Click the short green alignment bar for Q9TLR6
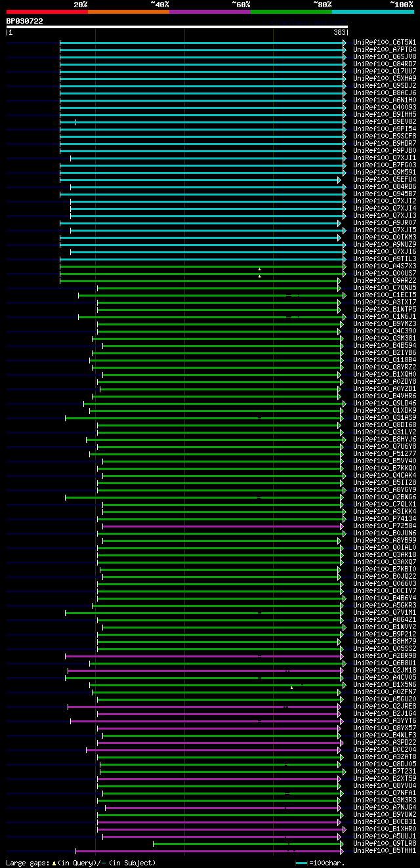This screenshot has width=420, height=868. [248, 843]
